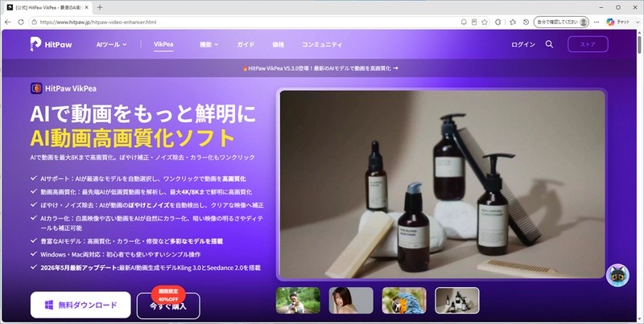Expand the chevron next to チャット
Image resolution: width=644 pixels, height=324 pixels.
638,23
